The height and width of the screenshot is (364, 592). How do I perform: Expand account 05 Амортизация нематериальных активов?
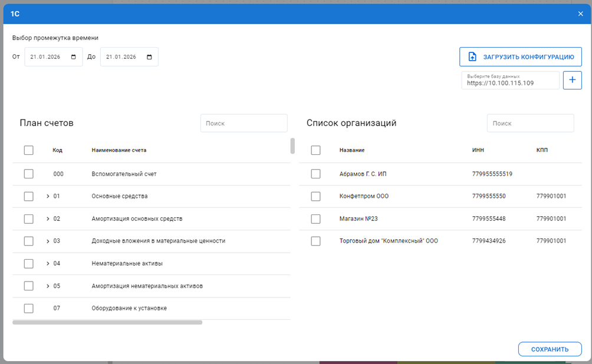point(48,286)
